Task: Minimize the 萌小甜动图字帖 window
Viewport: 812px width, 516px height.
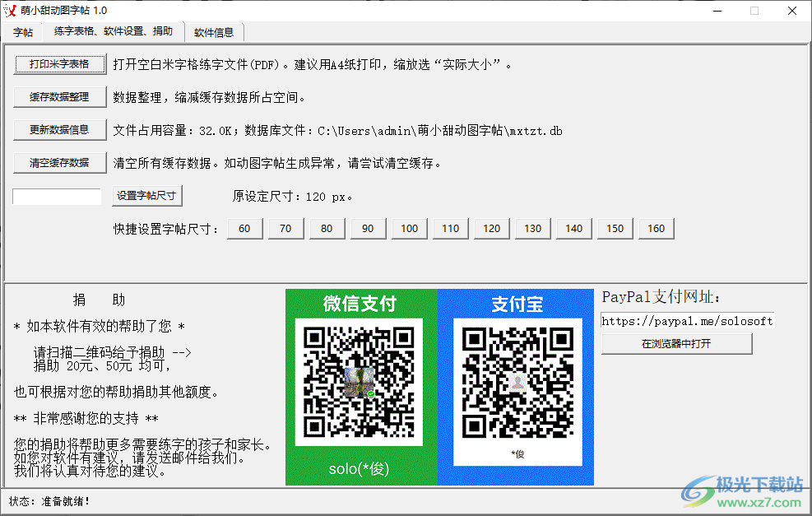Action: [717, 11]
